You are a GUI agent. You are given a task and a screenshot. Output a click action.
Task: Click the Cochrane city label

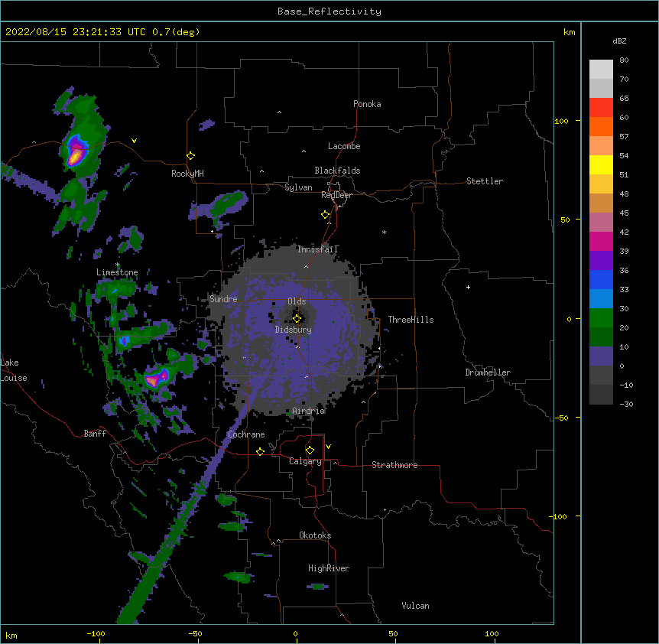[246, 434]
